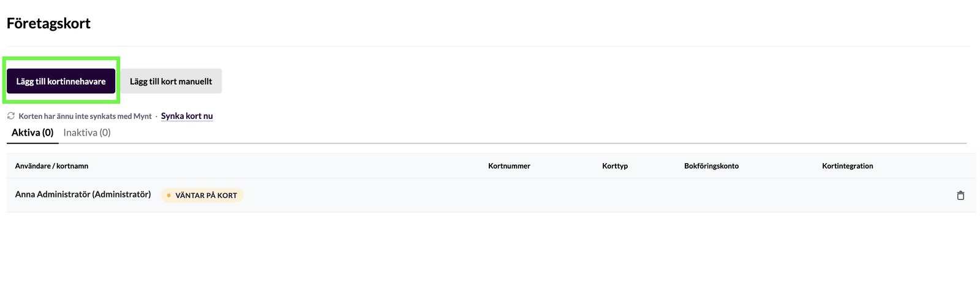Viewport: 980px width, 287px height.
Task: Delete Anna Administratör row with trash icon
Action: pos(960,196)
